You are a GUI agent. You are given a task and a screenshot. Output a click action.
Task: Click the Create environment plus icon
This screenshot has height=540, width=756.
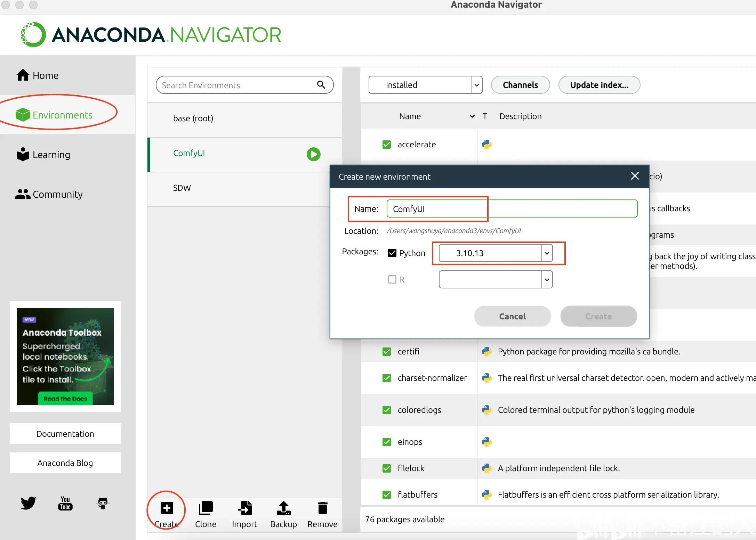167,508
